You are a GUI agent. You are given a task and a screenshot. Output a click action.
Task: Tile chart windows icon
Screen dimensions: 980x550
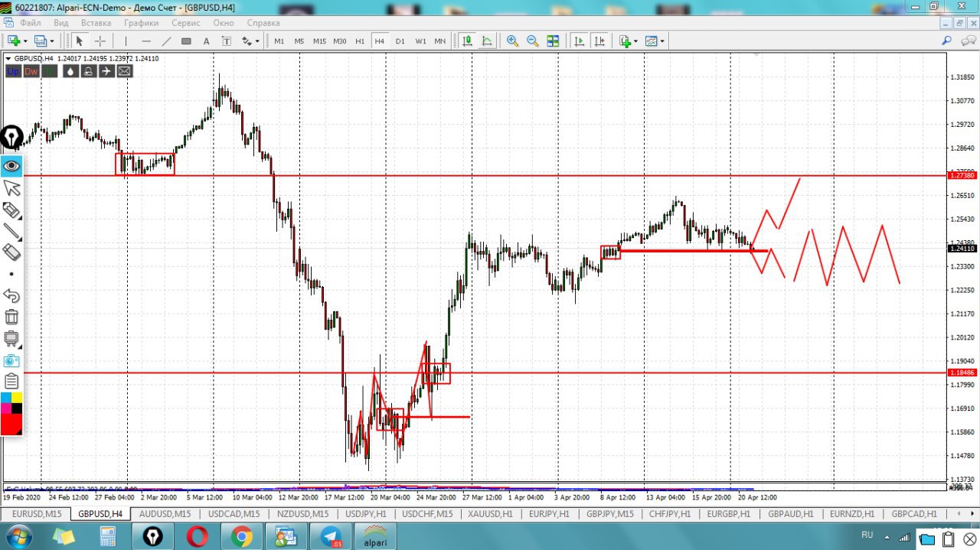553,41
